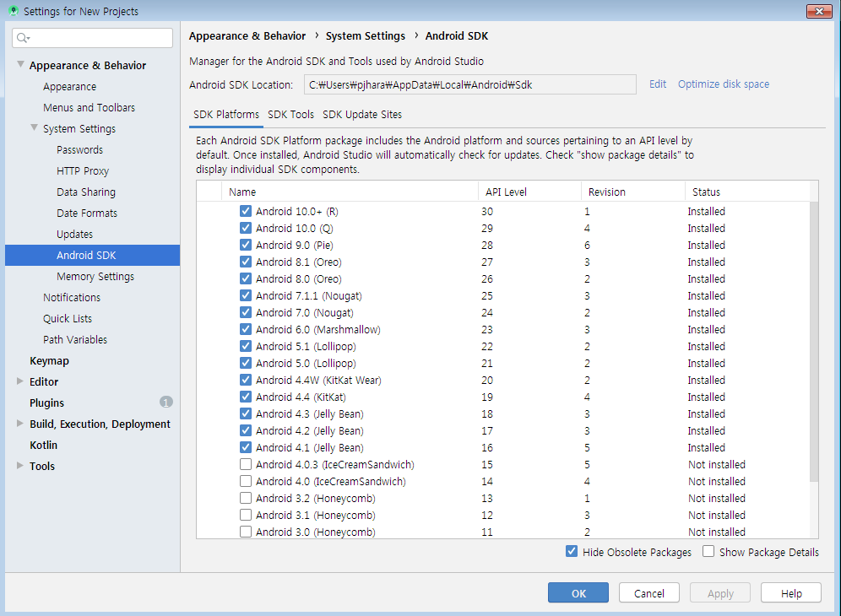Toggle Android 8.1 (Oreo) checkbox
Image resolution: width=841 pixels, height=616 pixels.
pos(246,262)
